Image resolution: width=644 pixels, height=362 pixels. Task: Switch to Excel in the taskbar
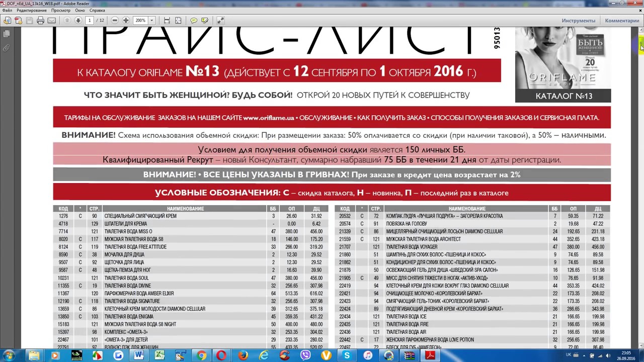[159, 355]
